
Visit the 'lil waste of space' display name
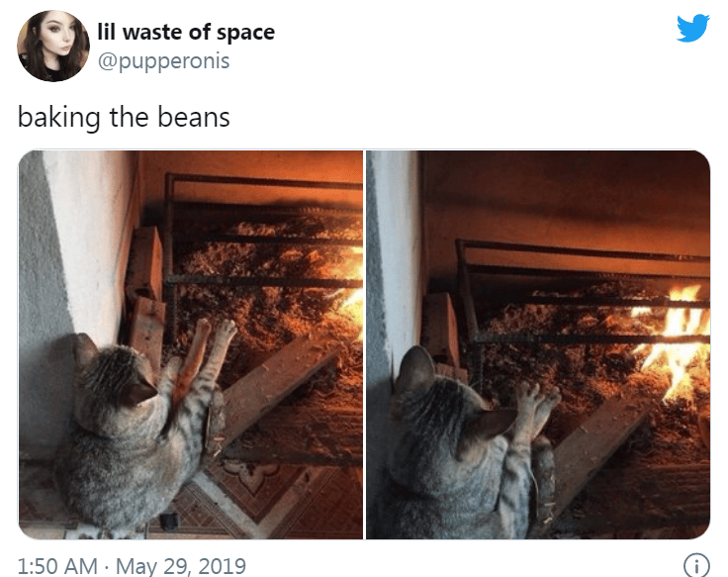pos(186,32)
